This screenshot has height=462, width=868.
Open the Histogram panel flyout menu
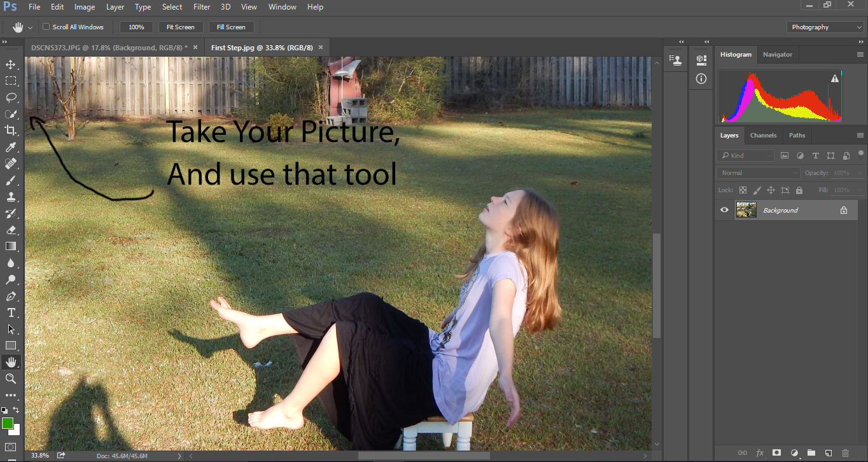click(x=860, y=55)
